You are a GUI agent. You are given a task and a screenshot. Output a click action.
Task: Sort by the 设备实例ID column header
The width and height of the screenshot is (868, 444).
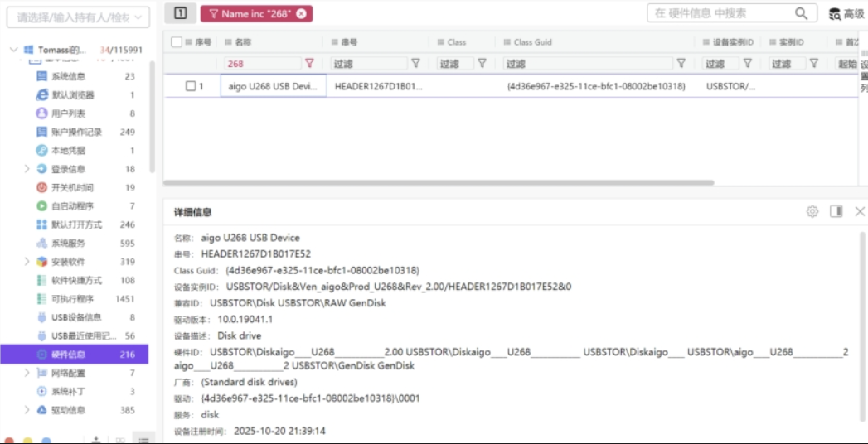click(733, 42)
